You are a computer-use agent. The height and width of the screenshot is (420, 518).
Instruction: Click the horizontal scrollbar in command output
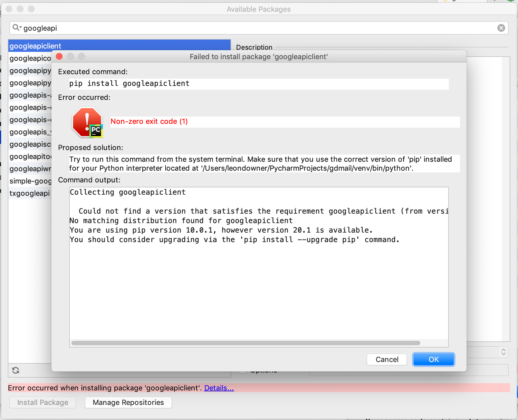click(246, 343)
